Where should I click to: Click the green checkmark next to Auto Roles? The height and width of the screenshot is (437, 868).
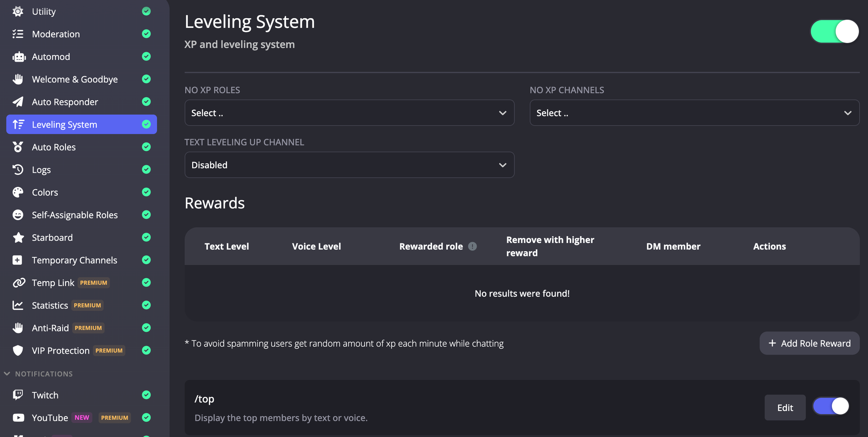pos(146,147)
